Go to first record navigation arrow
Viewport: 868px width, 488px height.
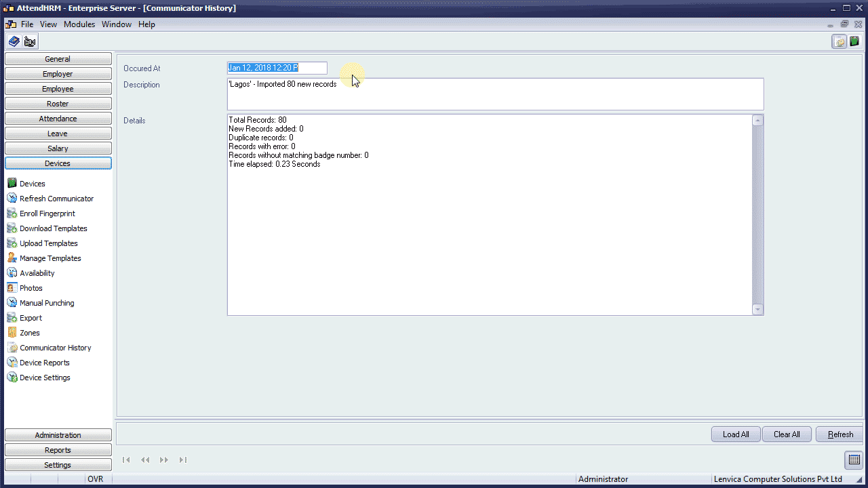pos(126,460)
